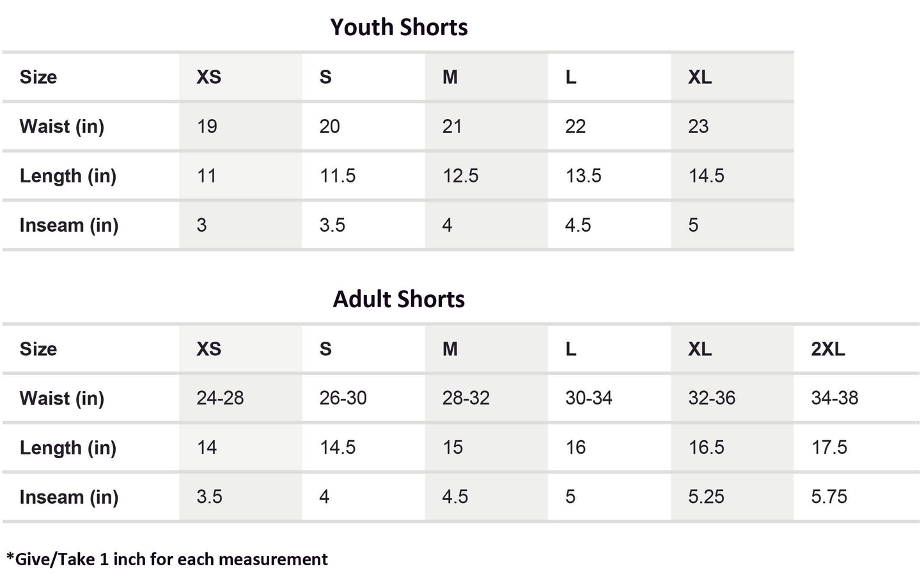Click the Adult Shorts table heading
924x576 pixels.
pyautogui.click(x=399, y=300)
